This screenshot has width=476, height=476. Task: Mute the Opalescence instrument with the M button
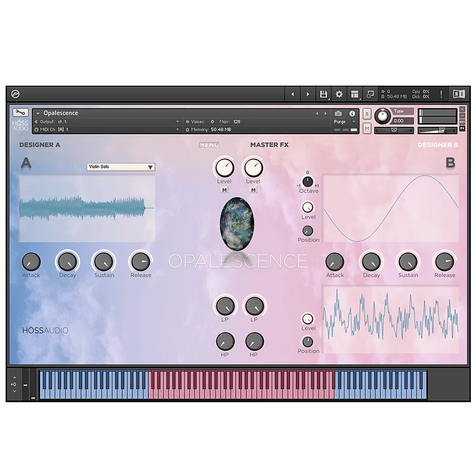[x=367, y=129]
